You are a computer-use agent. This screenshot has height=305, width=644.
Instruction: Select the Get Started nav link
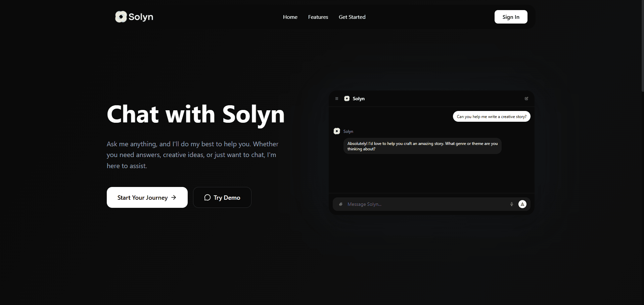[352, 17]
